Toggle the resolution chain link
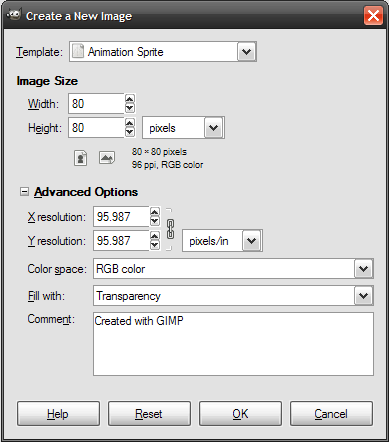 pos(170,229)
